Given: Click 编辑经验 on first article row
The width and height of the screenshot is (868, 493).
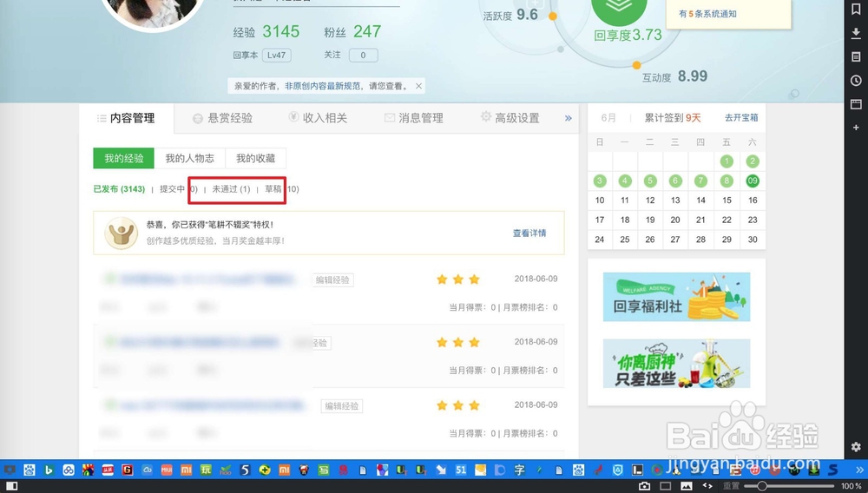Looking at the screenshot, I should [332, 280].
